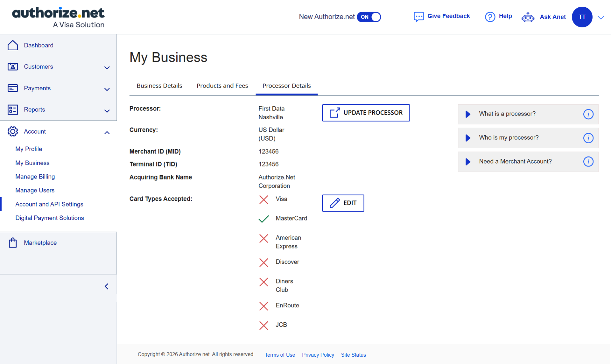Open My Profile in the sidebar

click(x=29, y=149)
